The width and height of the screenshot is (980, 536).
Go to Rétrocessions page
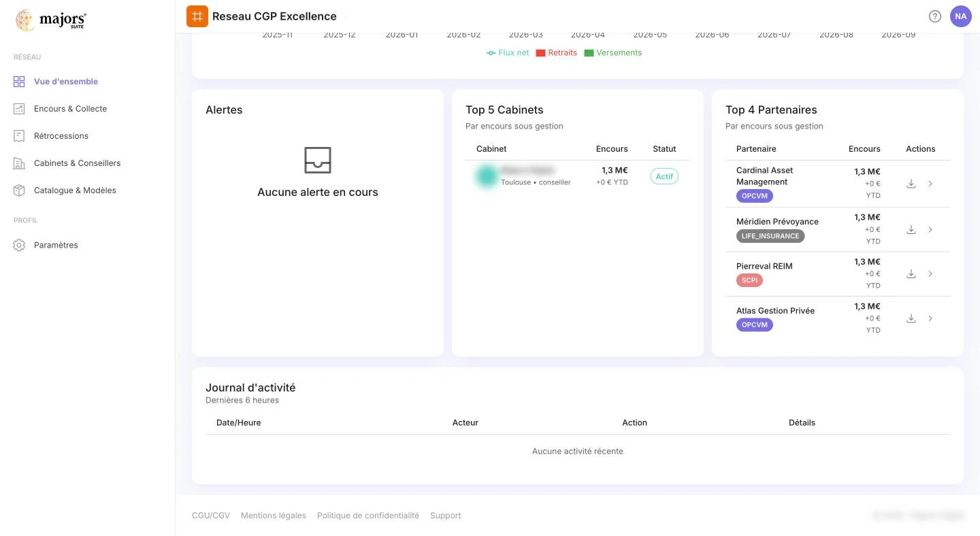pyautogui.click(x=61, y=136)
